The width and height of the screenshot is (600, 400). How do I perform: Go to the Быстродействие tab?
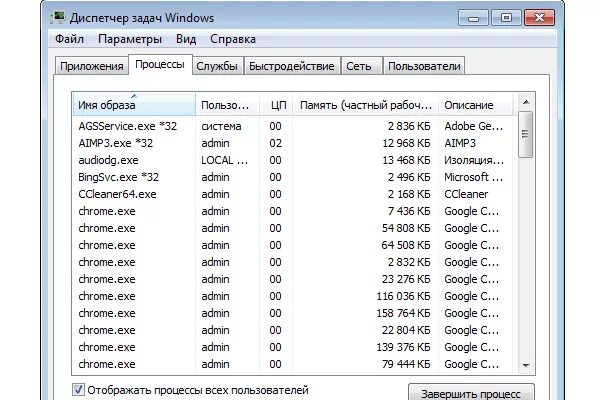(292, 66)
